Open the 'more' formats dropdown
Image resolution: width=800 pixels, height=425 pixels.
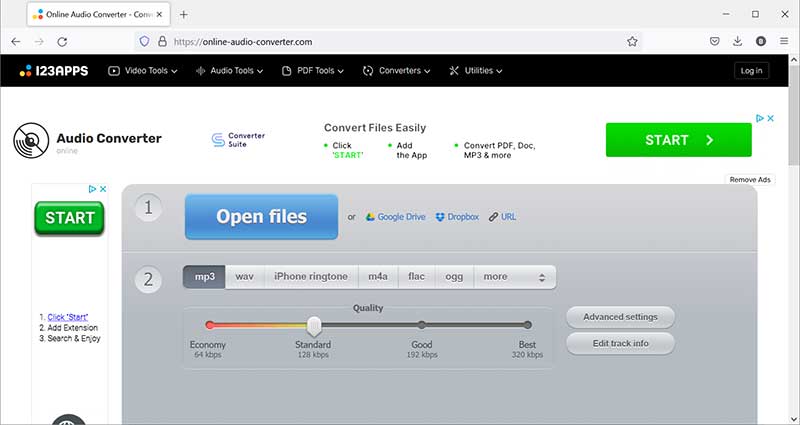(515, 277)
